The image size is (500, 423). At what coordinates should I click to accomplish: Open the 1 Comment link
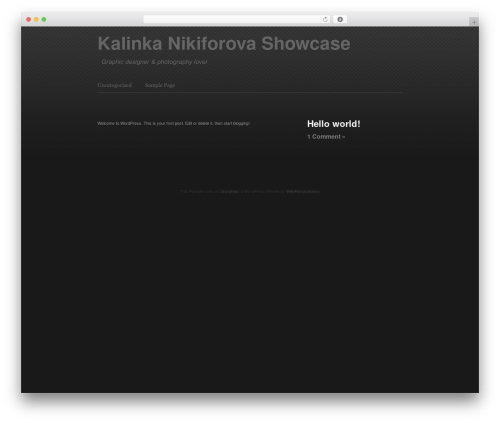[x=326, y=137]
